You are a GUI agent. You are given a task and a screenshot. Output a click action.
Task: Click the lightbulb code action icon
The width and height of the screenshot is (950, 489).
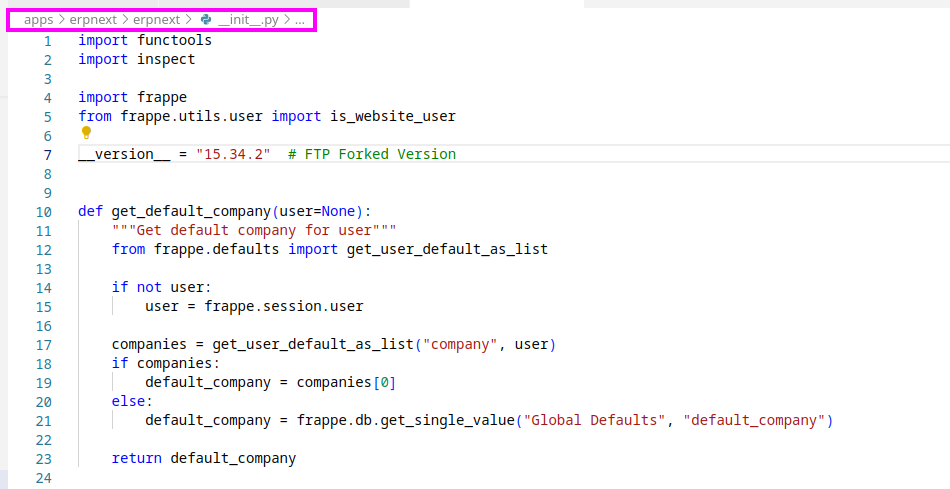click(85, 133)
